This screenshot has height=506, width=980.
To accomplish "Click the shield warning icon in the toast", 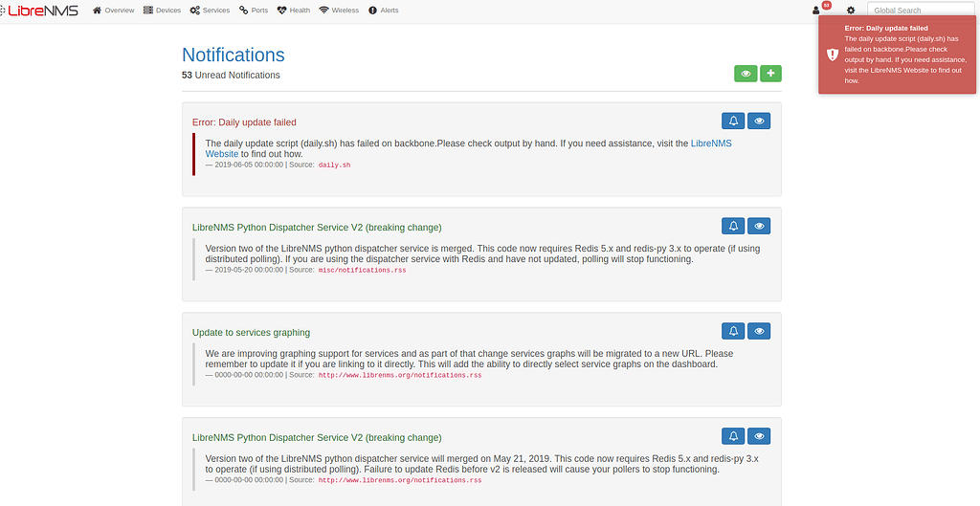I will click(x=833, y=55).
